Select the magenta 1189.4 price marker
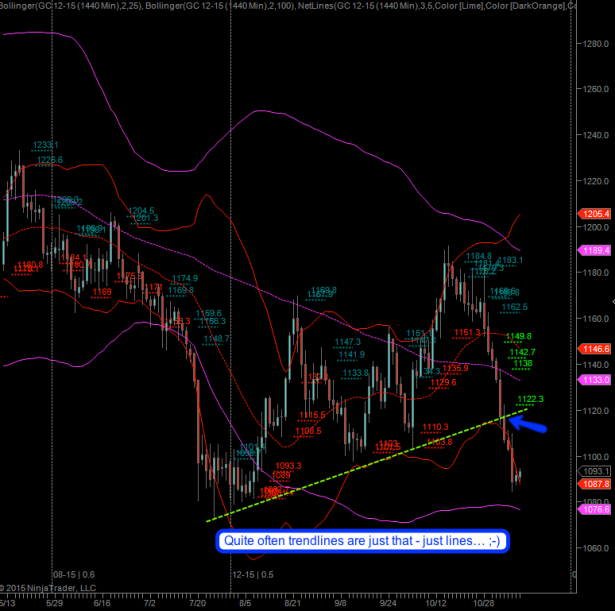Image resolution: width=615 pixels, height=611 pixels. click(597, 251)
